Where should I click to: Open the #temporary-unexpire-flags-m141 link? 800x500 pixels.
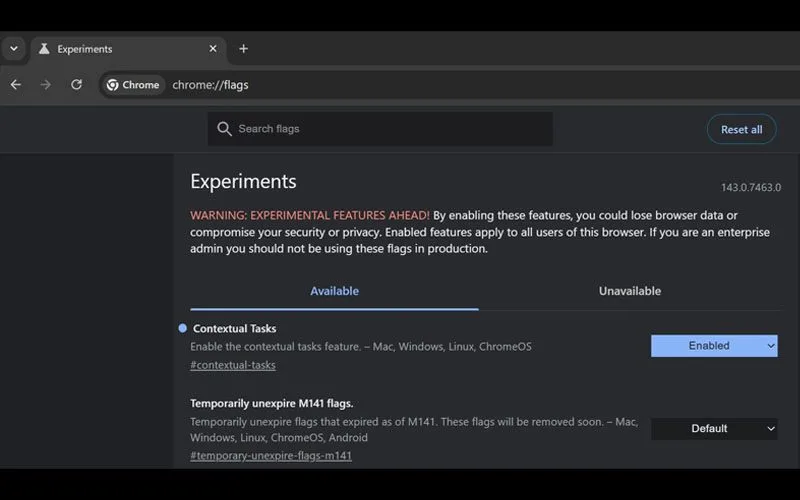(270, 456)
